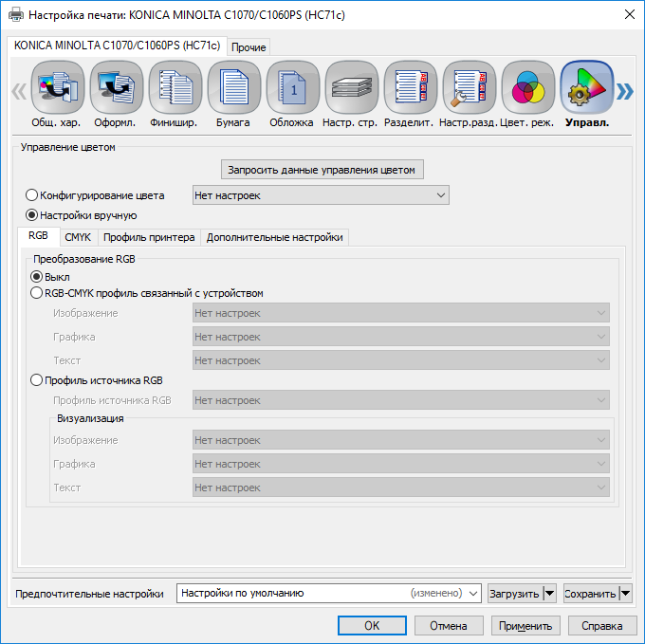Select RGB-CMYK профиль связанный с устройством
This screenshot has width=645, height=644.
[x=37, y=293]
